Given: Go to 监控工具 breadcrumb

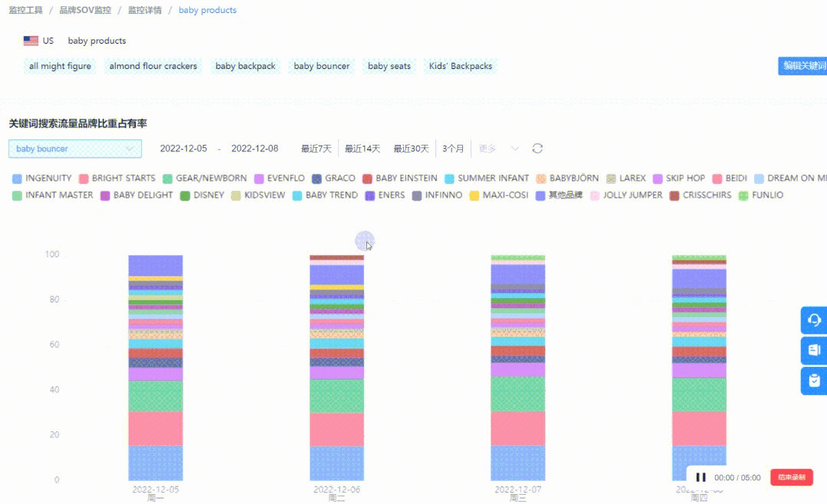Looking at the screenshot, I should click(26, 10).
